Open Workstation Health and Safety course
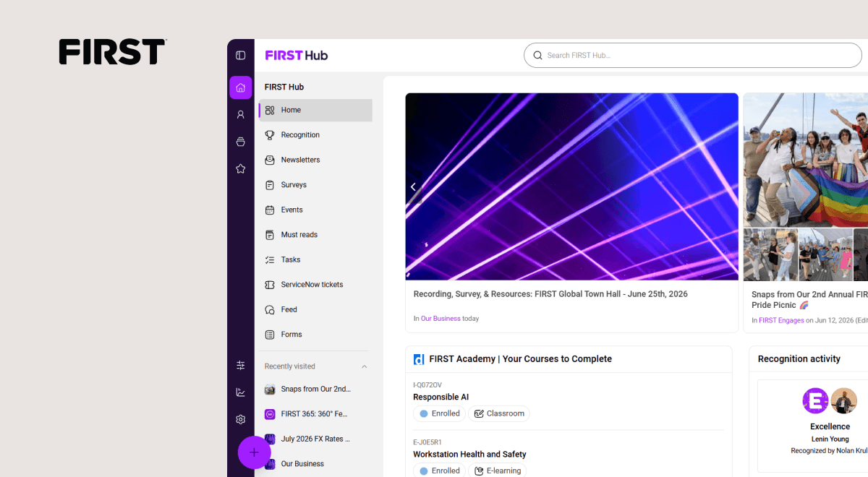Image resolution: width=868 pixels, height=477 pixels. tap(469, 455)
